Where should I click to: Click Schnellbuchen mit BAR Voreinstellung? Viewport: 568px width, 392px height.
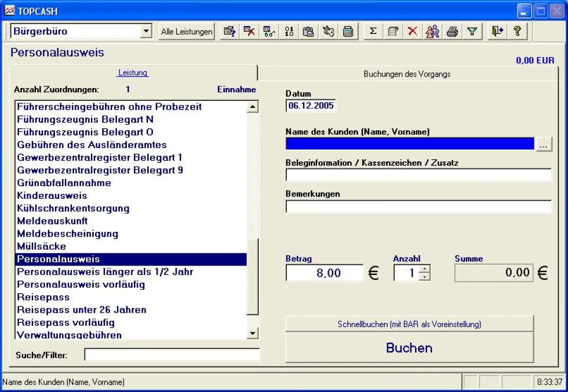pos(409,324)
